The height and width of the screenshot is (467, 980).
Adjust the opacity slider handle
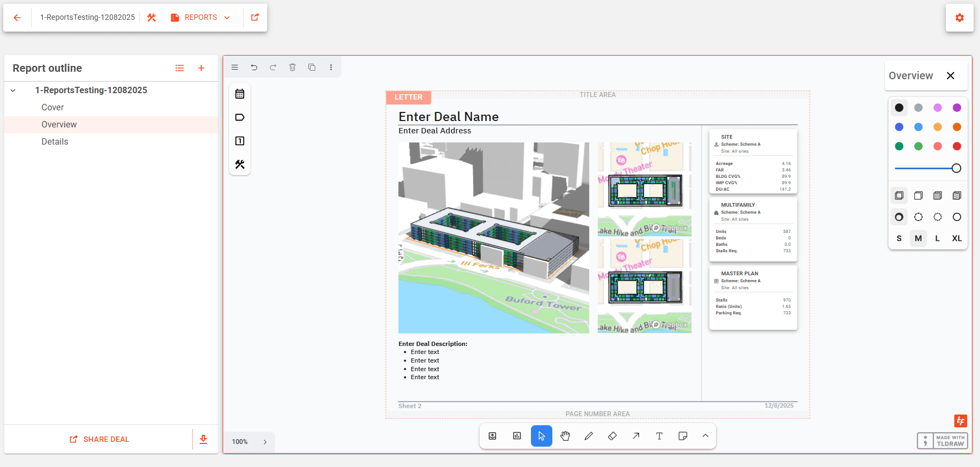point(956,168)
